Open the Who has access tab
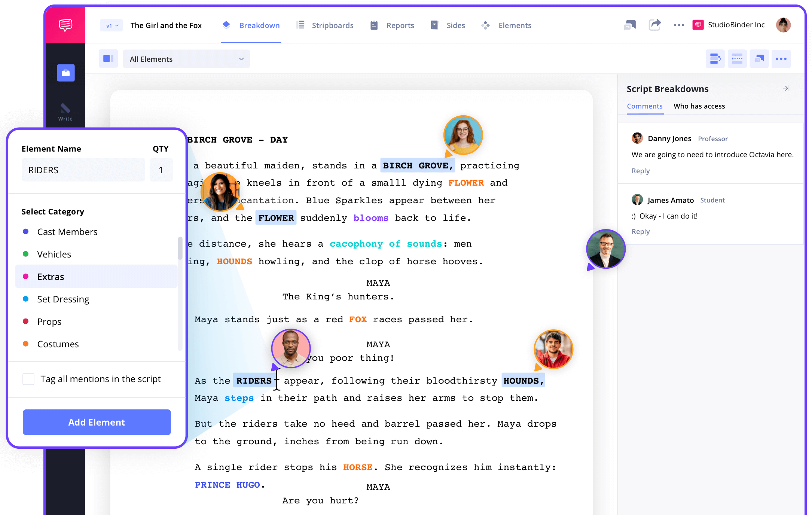This screenshot has width=812, height=515. [x=699, y=106]
